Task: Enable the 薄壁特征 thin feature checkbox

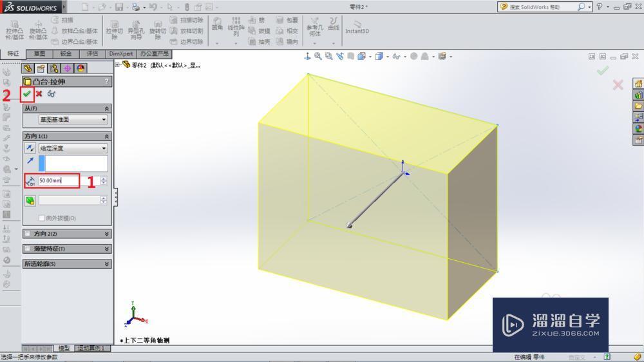Action: click(x=27, y=249)
